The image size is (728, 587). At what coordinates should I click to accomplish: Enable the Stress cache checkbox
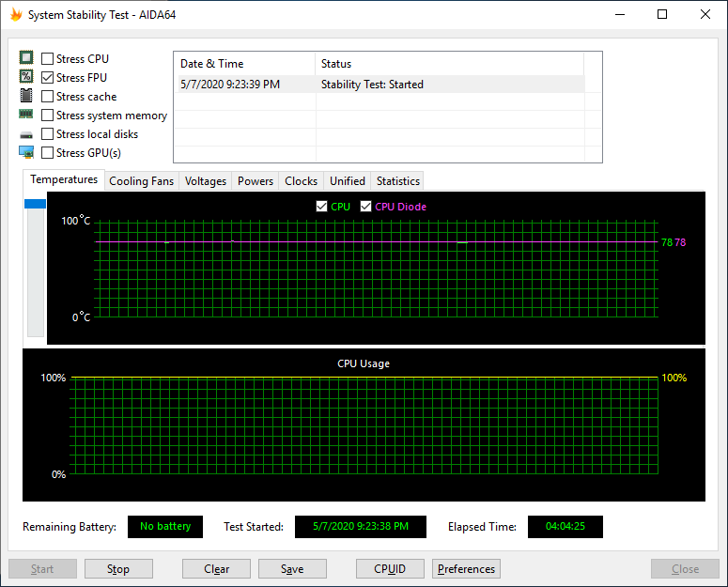pos(47,96)
